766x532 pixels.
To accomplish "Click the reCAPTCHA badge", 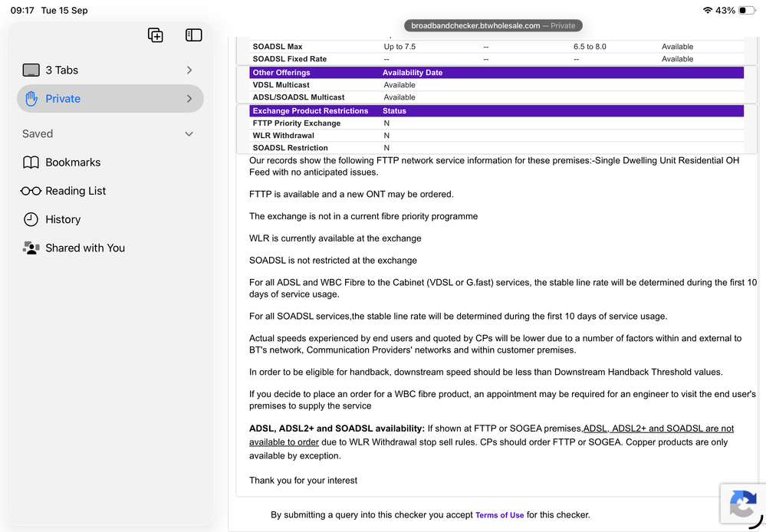I will [742, 504].
